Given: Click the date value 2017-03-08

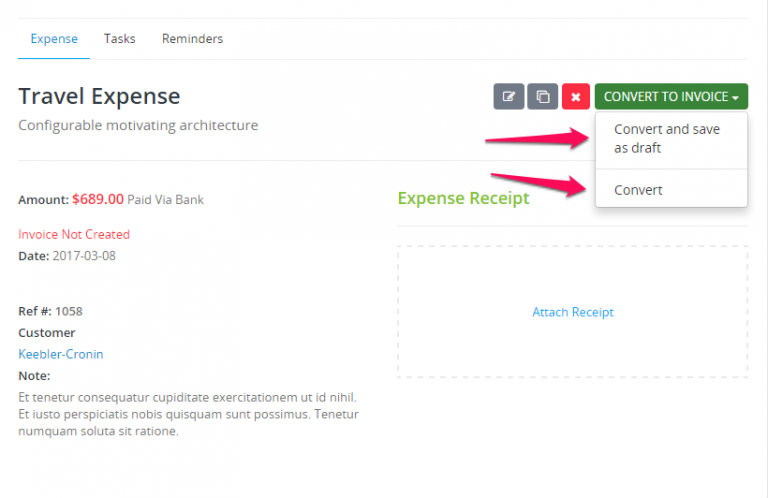Looking at the screenshot, I should click(84, 256).
